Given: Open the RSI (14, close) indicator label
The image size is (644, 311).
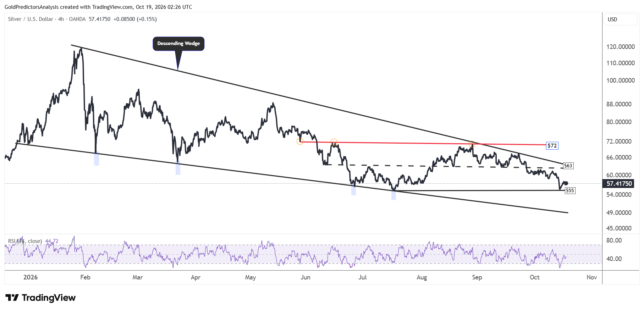Looking at the screenshot, I should (x=25, y=241).
